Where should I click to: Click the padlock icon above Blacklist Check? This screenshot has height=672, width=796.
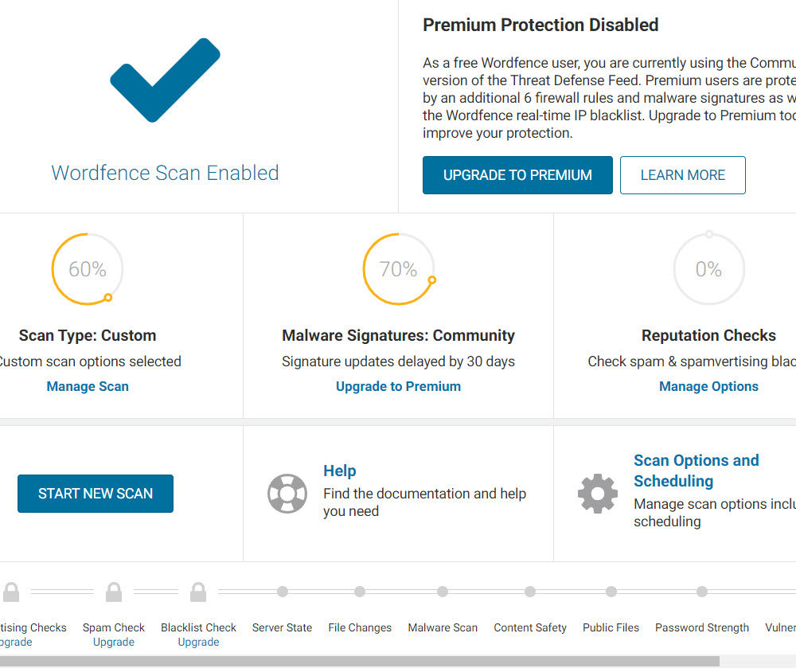pos(198,592)
